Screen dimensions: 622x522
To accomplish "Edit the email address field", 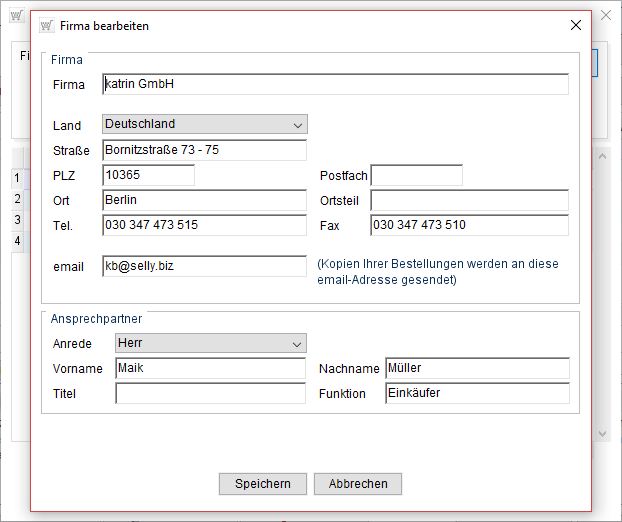I will [204, 266].
